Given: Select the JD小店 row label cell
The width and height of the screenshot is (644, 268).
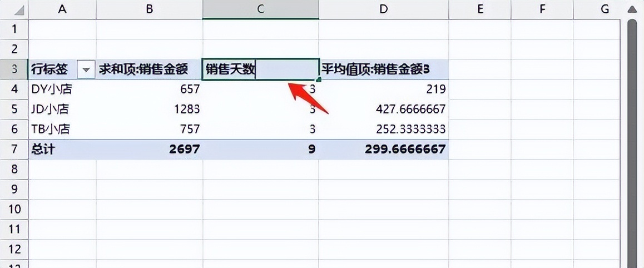Looking at the screenshot, I should (62, 109).
